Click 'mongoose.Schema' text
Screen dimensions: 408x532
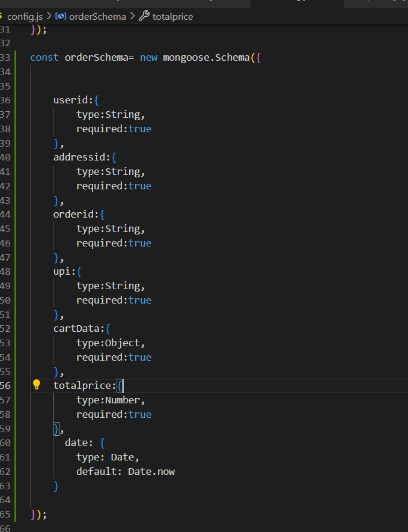click(x=206, y=57)
